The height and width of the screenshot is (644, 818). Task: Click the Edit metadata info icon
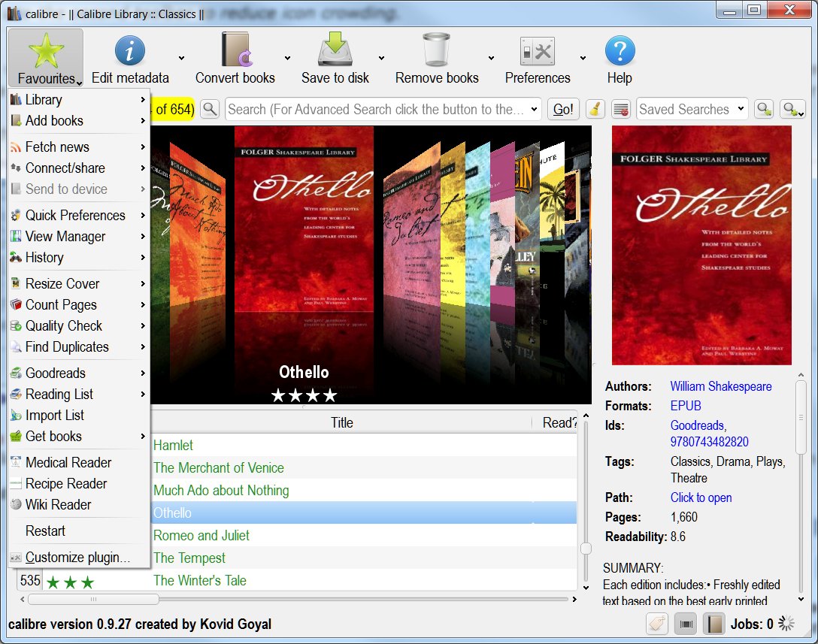(x=129, y=50)
